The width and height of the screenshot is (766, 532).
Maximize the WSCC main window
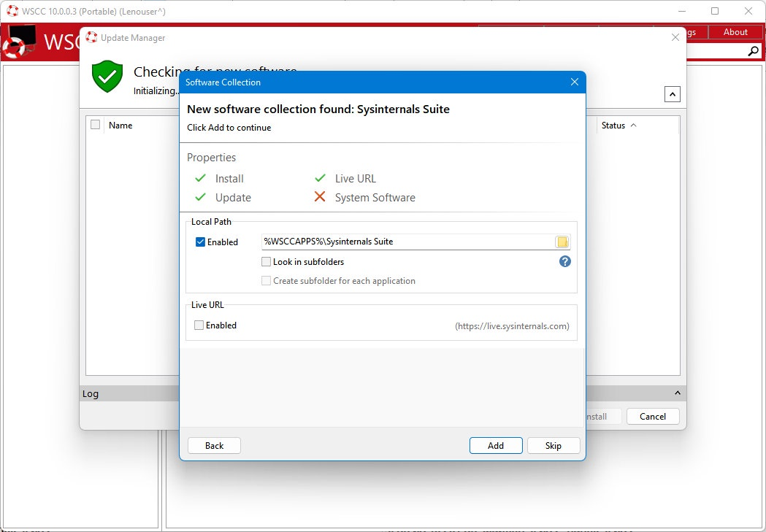click(x=715, y=11)
